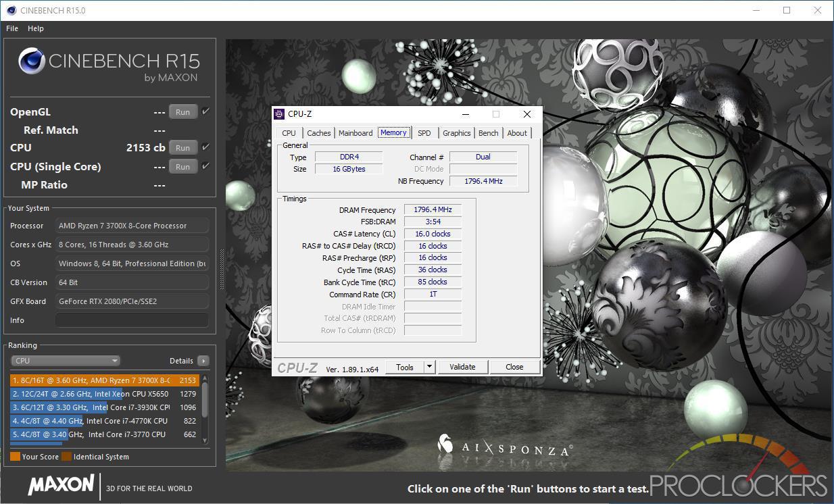Image resolution: width=834 pixels, height=504 pixels.
Task: Click the Channel # value Dual
Action: tap(483, 157)
